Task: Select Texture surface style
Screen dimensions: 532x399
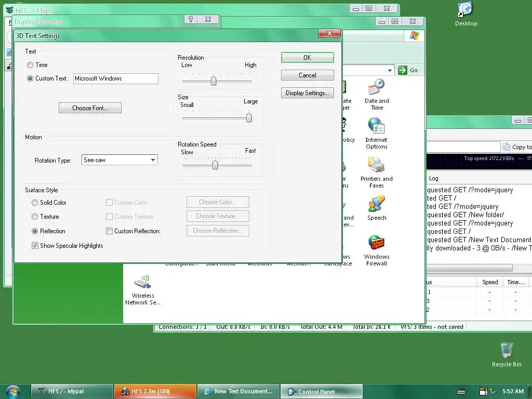Action: click(35, 217)
